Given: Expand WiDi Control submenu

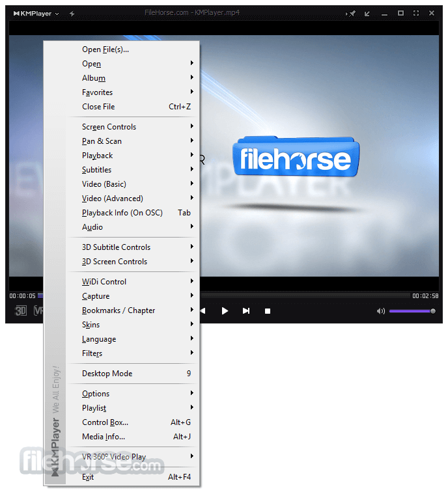Looking at the screenshot, I should (x=133, y=282).
